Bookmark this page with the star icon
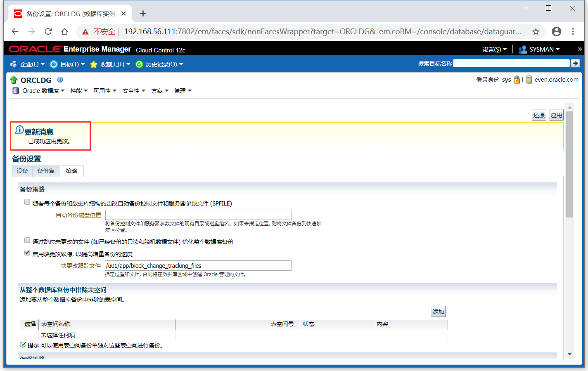 pyautogui.click(x=536, y=32)
